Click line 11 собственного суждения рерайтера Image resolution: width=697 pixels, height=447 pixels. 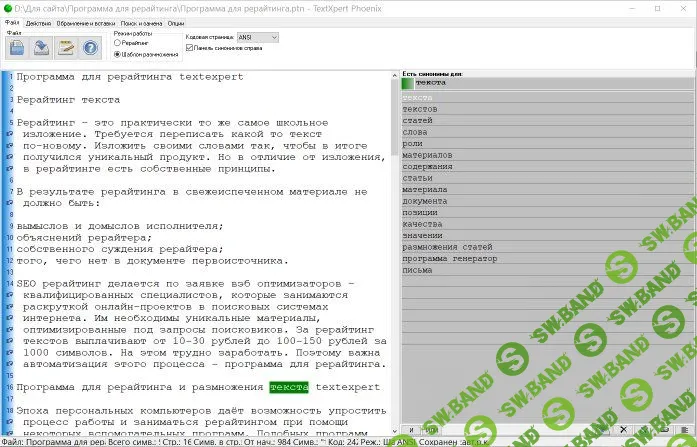click(x=120, y=249)
